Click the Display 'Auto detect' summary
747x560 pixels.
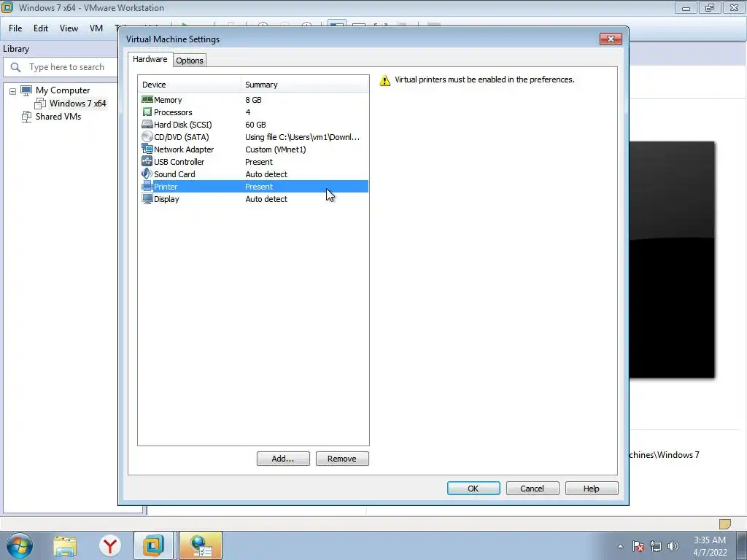click(x=266, y=198)
